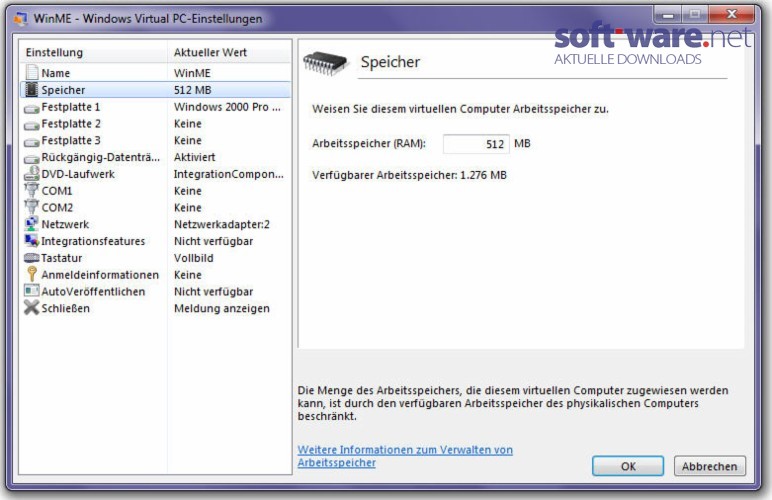Click the Anmeldeinformationen key icon
The width and height of the screenshot is (772, 500).
(x=32, y=274)
